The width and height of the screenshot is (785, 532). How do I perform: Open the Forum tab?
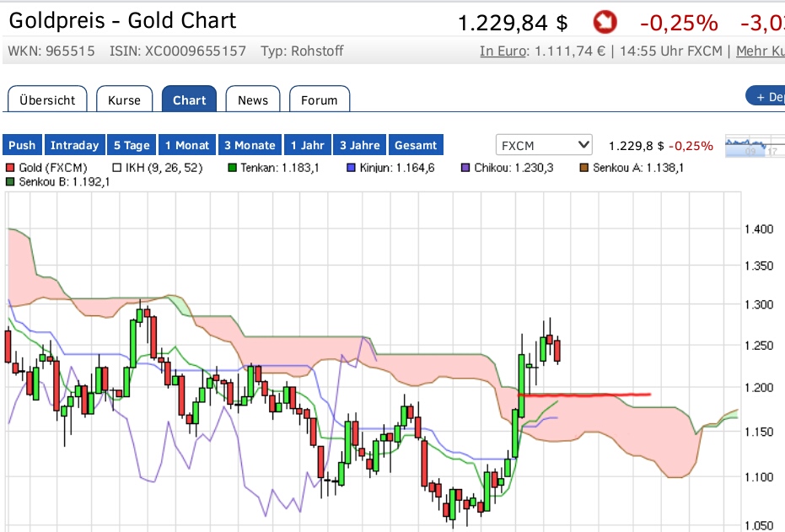(320, 99)
